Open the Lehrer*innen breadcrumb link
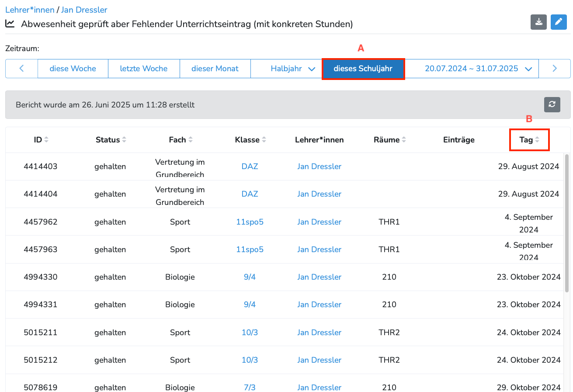The image size is (573, 392). pyautogui.click(x=30, y=10)
